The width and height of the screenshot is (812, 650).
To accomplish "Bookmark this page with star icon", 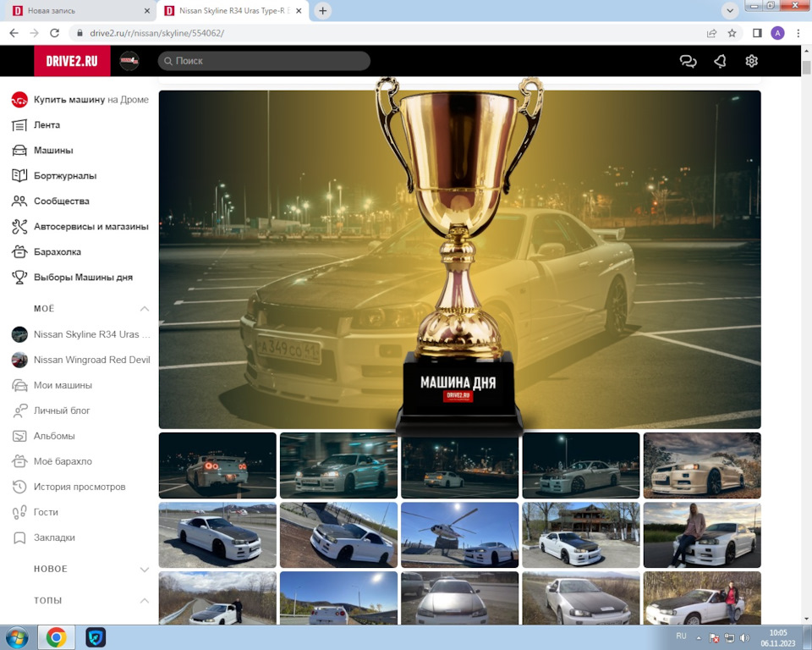I will point(732,33).
